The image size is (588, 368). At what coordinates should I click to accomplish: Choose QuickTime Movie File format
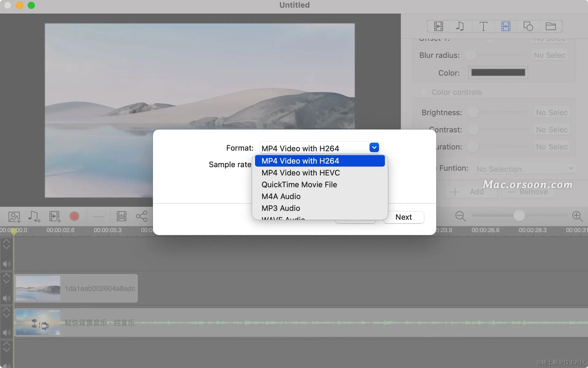tap(299, 184)
